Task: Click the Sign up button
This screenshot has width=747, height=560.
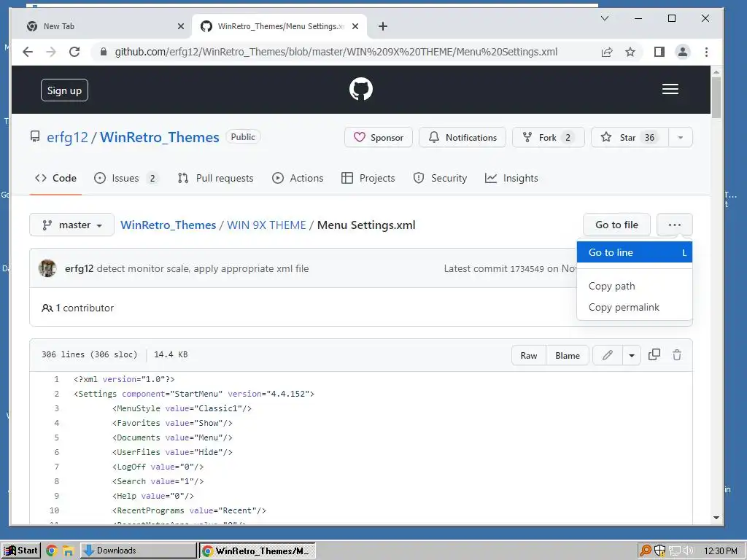Action: (x=64, y=90)
